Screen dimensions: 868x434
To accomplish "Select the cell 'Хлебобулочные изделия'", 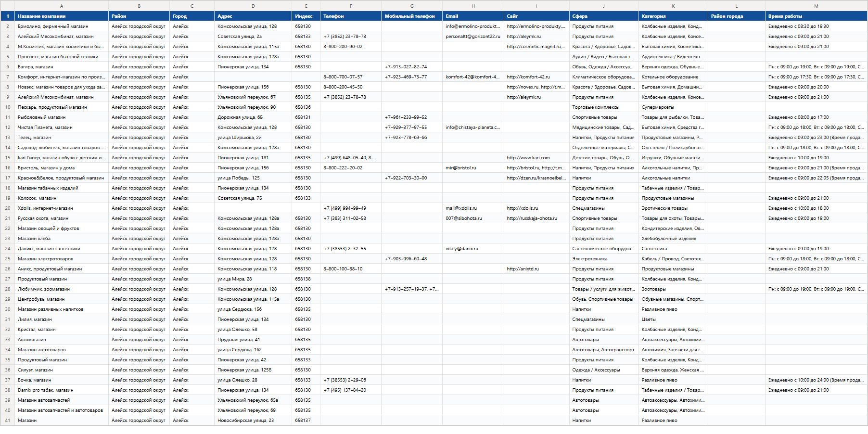I will pos(673,239).
